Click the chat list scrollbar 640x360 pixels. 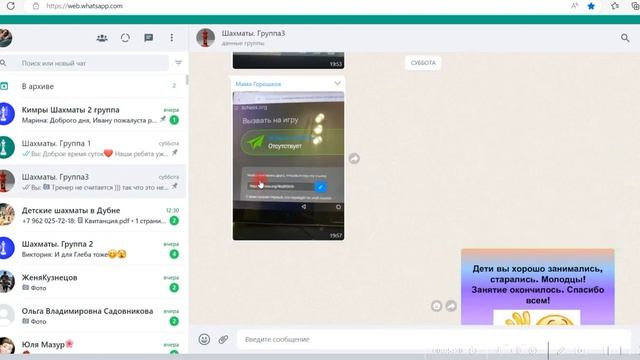coord(187,80)
